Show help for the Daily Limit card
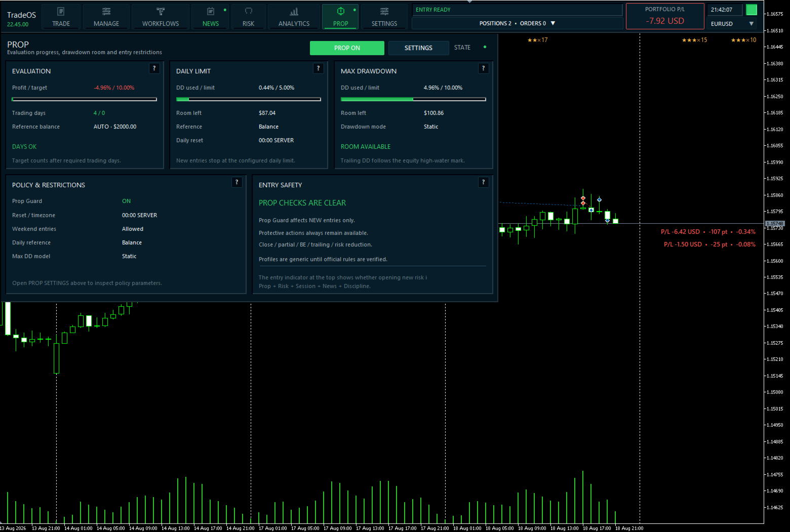Image resolution: width=790 pixels, height=532 pixels. (319, 68)
